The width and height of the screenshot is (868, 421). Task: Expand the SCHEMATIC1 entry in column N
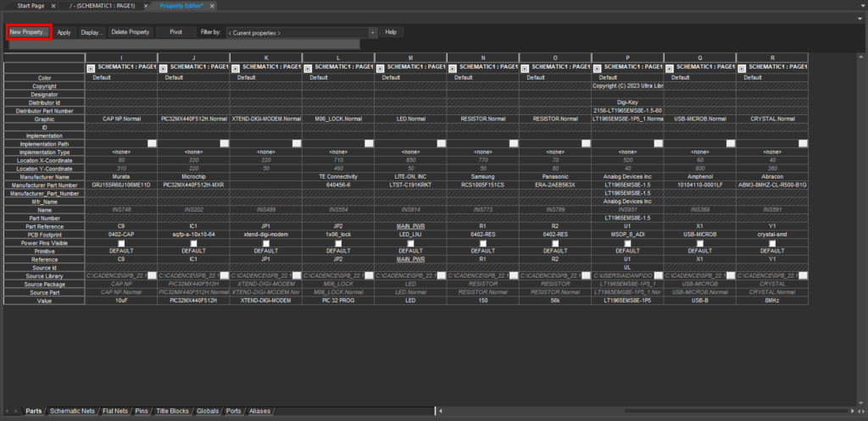[453, 69]
